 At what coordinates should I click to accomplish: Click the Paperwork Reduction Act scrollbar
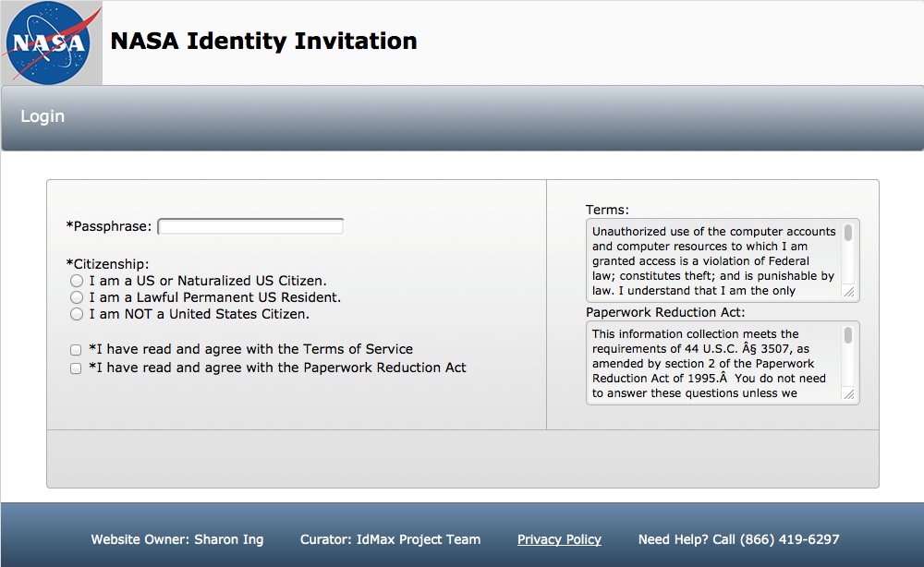[x=848, y=336]
